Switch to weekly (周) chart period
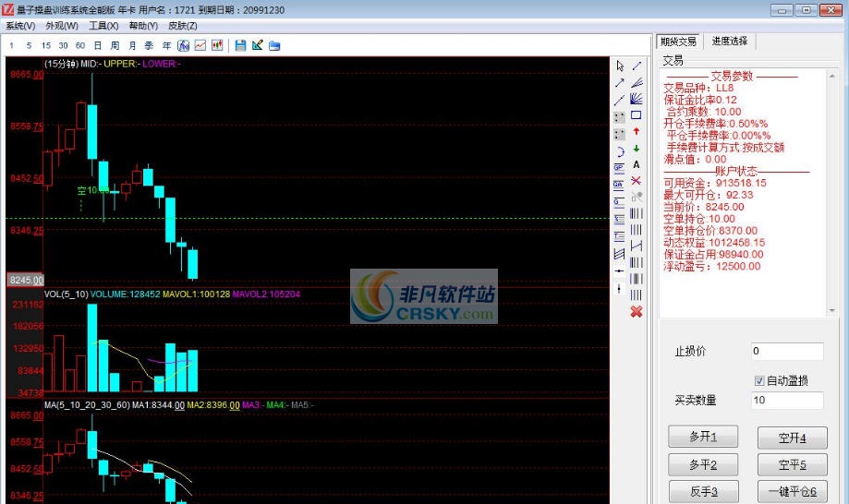This screenshot has width=849, height=504. (x=115, y=46)
